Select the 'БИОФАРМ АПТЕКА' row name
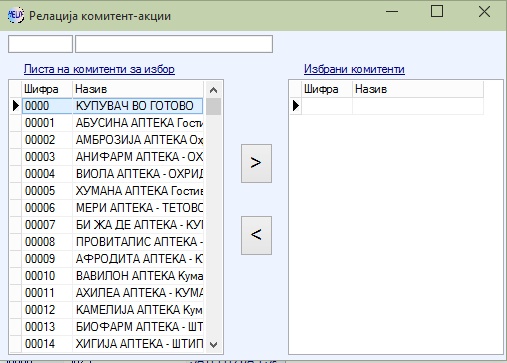This screenshot has width=507, height=363. tap(138, 327)
